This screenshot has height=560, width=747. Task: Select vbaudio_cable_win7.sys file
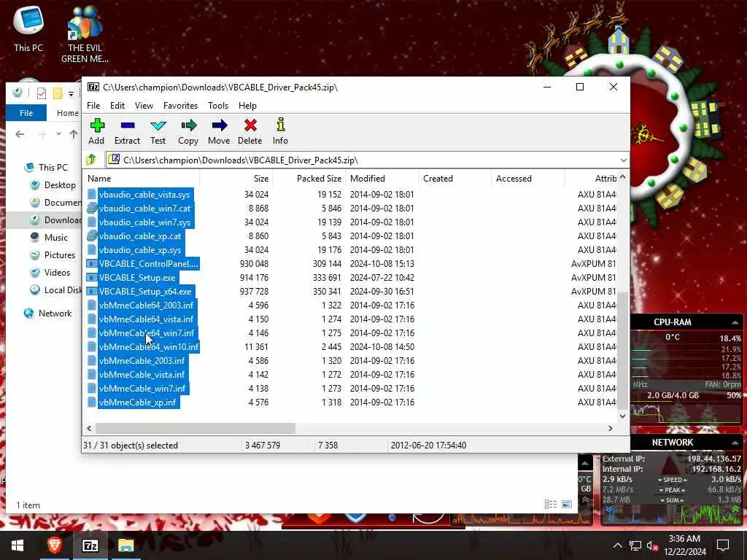pos(145,222)
